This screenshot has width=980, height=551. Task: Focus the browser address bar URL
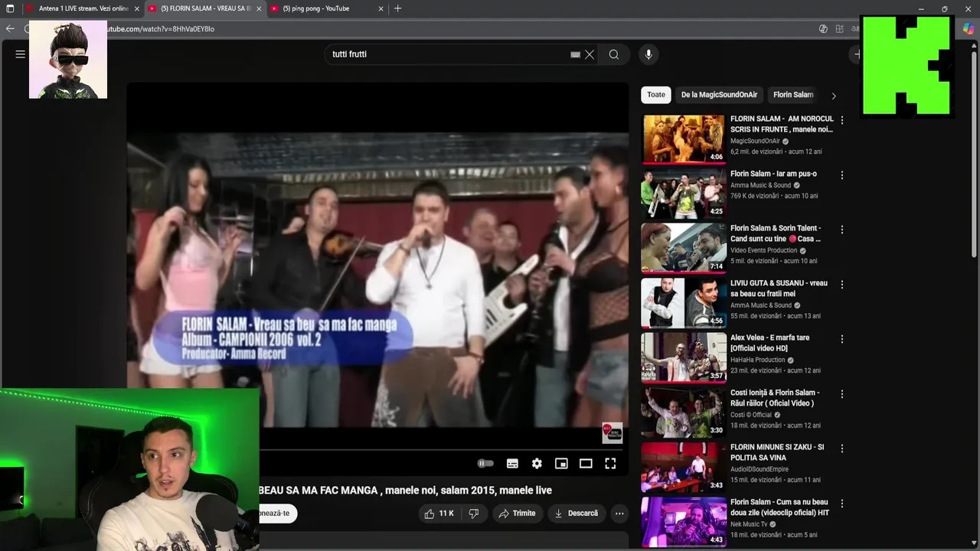pyautogui.click(x=459, y=28)
